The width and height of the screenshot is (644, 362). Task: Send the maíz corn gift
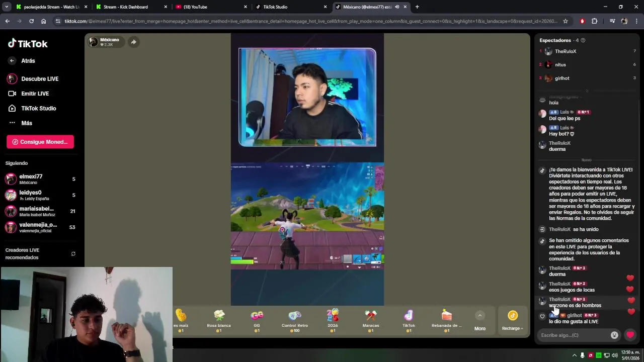pos(181,321)
